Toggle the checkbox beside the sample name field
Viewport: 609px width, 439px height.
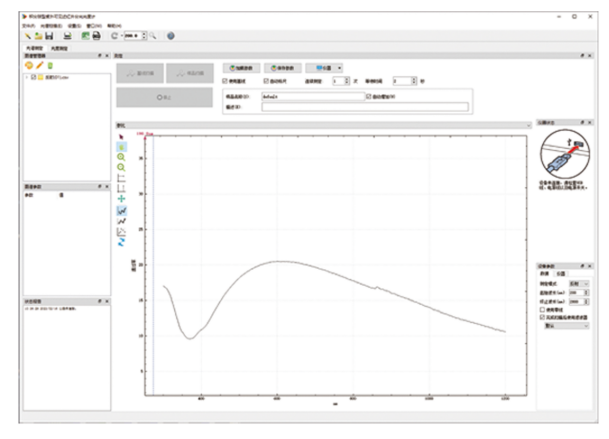point(369,96)
